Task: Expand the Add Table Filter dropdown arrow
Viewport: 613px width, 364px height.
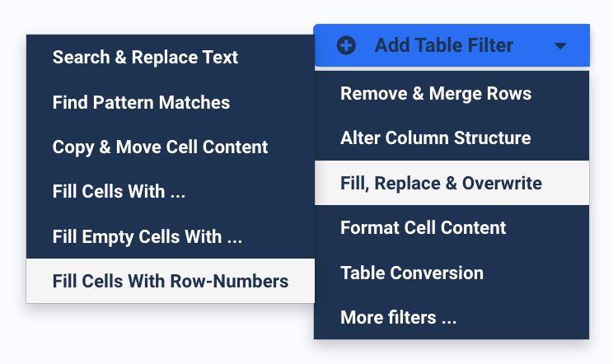Action: [x=560, y=46]
